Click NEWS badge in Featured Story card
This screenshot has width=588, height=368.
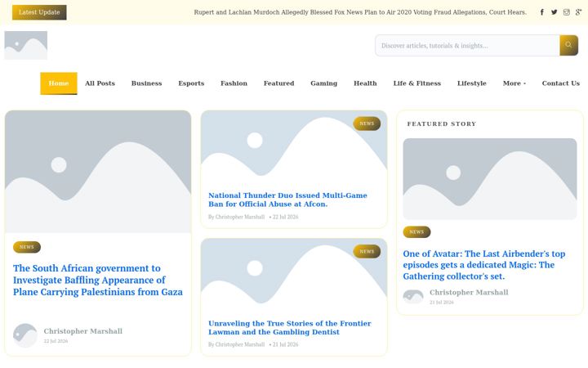[416, 232]
